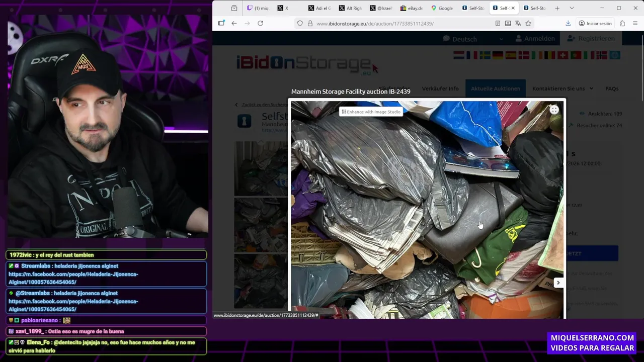This screenshot has width=644, height=362.
Task: Open Firefox View icon in the tab strip
Action: 234,8
